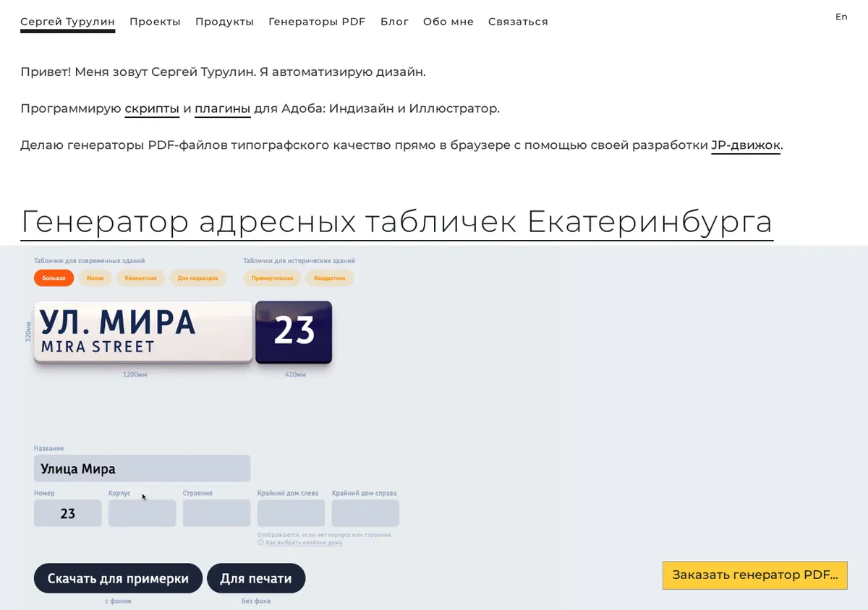Open the Генераторы PDF menu item
The image size is (868, 610).
pyautogui.click(x=317, y=22)
